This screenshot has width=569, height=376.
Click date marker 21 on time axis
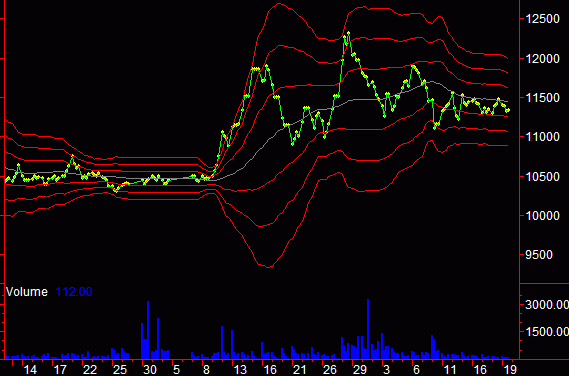299,370
